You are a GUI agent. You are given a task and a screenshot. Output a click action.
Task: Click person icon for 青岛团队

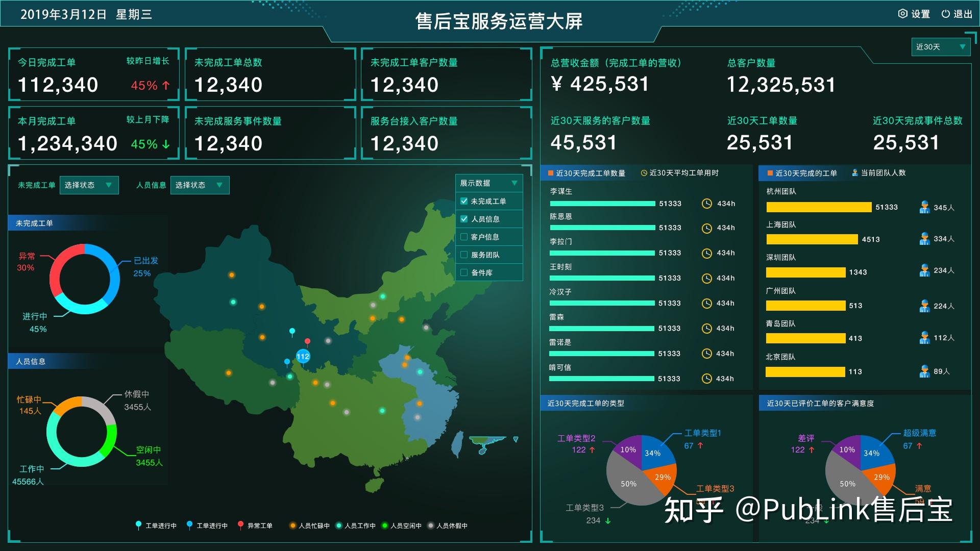924,338
